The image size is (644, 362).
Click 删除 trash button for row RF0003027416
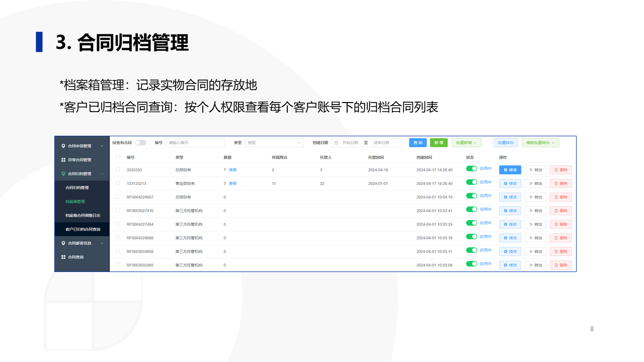[561, 211]
